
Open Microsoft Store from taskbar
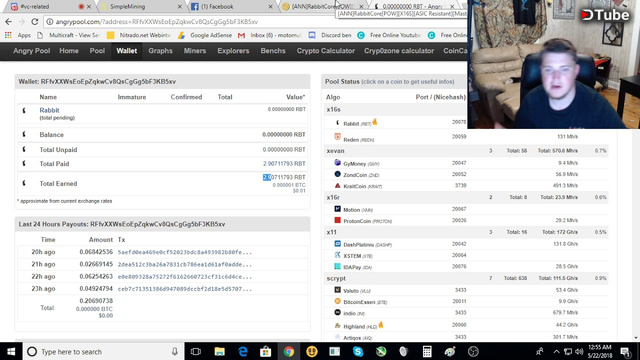266,351
